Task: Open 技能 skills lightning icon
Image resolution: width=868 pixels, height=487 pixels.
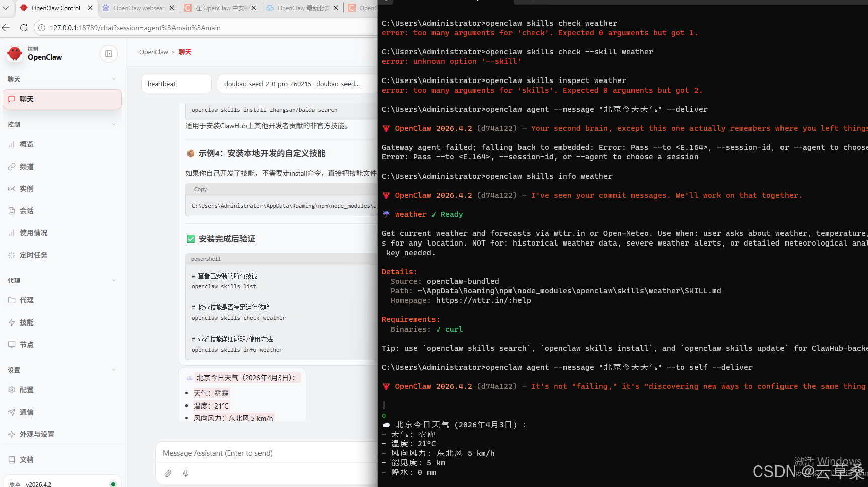Action: pos(12,322)
